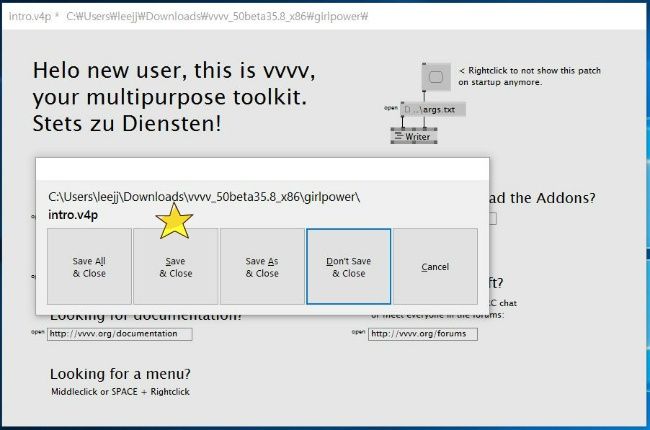Choose Save & Close in the dialog

click(x=175, y=267)
